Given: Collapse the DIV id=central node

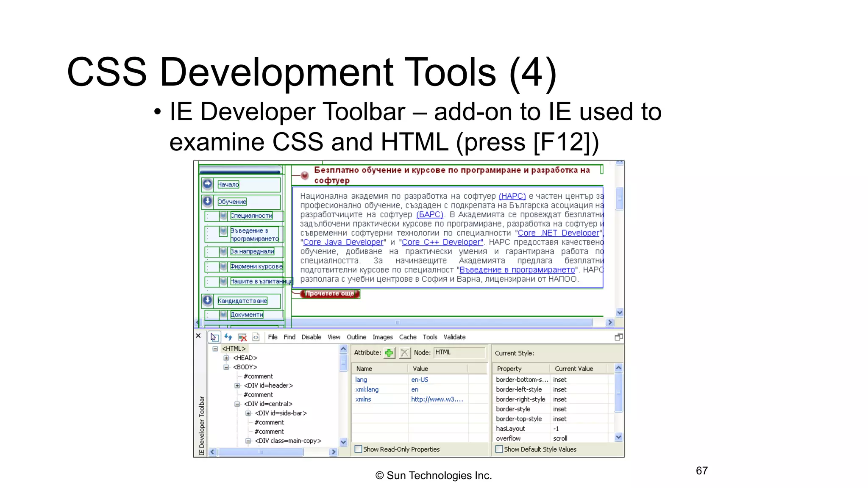Looking at the screenshot, I should tap(237, 404).
